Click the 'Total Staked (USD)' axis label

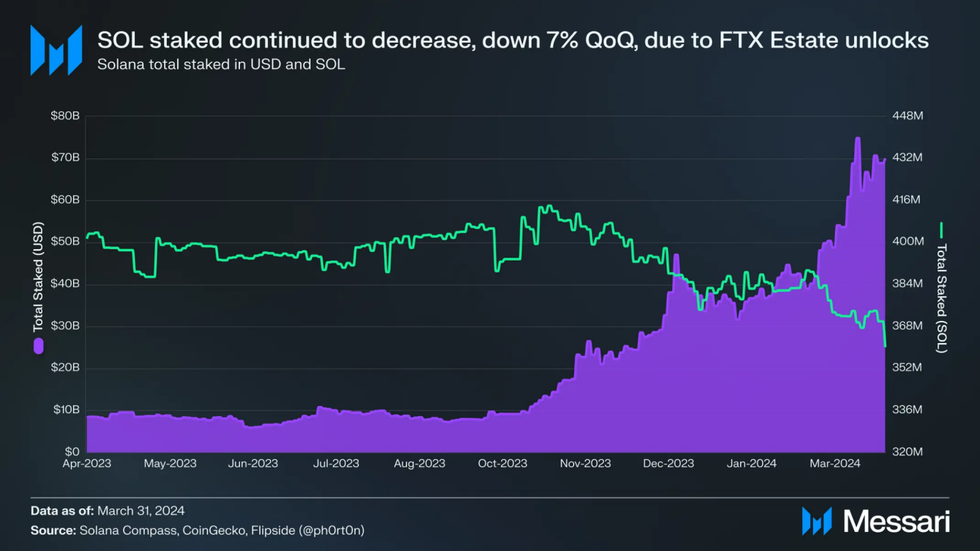click(38, 277)
